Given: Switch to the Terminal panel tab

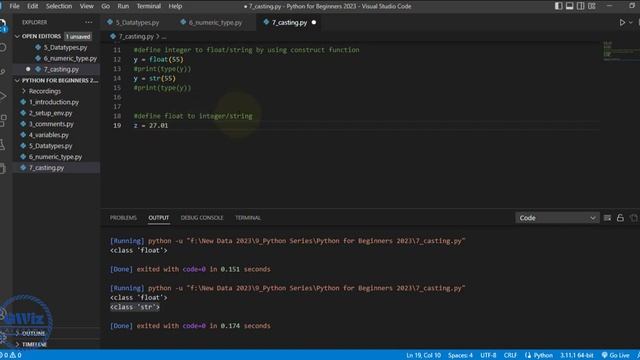Looking at the screenshot, I should click(x=248, y=218).
